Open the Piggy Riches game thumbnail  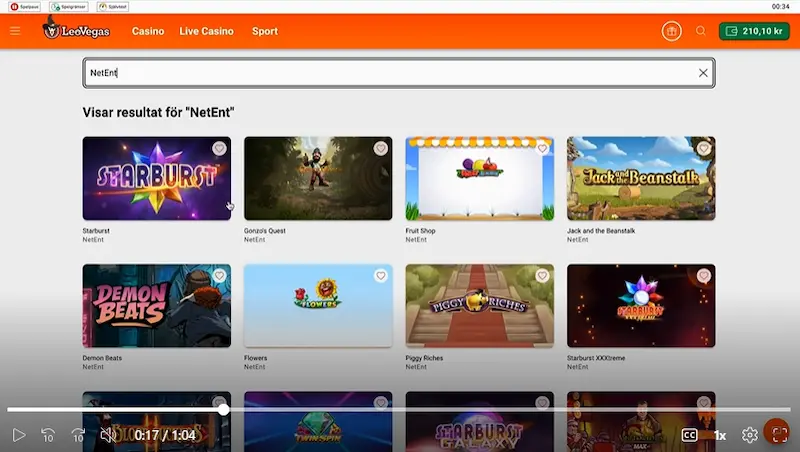tap(480, 306)
